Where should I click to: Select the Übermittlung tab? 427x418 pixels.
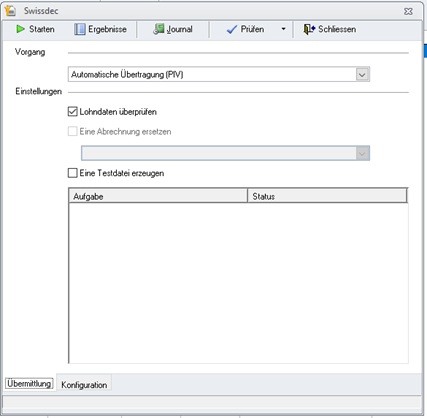[x=29, y=384]
